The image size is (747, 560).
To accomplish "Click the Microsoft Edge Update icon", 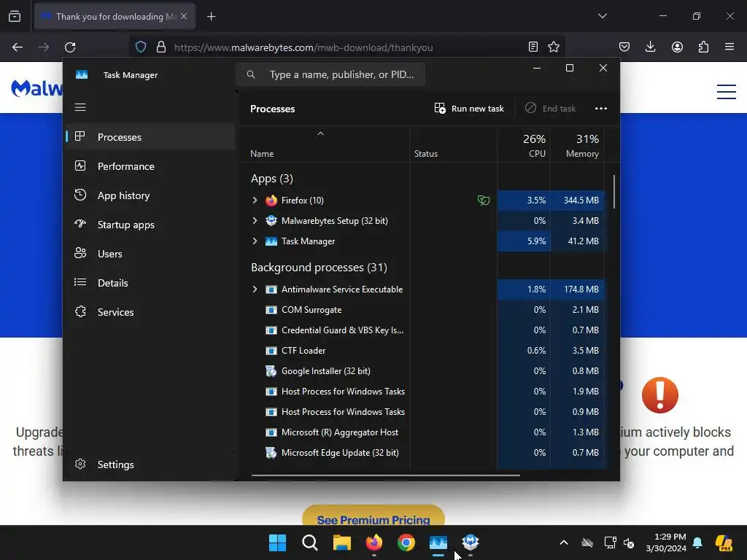I will click(271, 453).
